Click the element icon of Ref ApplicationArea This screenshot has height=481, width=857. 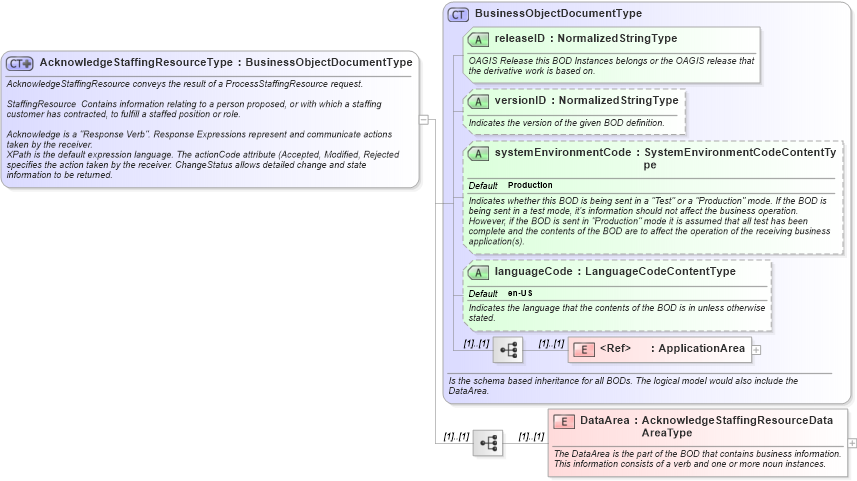coord(584,349)
